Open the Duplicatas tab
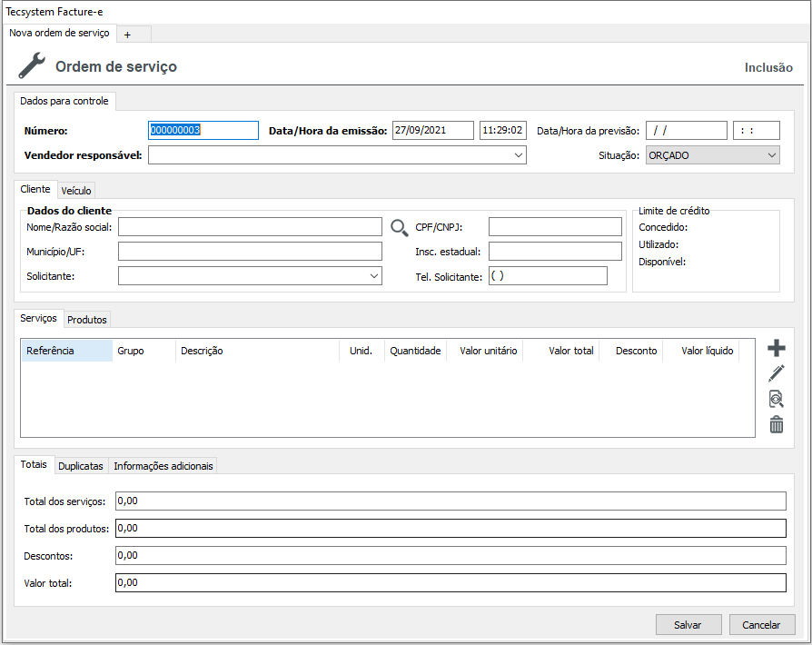Viewport: 812px width, 645px height. (x=81, y=466)
